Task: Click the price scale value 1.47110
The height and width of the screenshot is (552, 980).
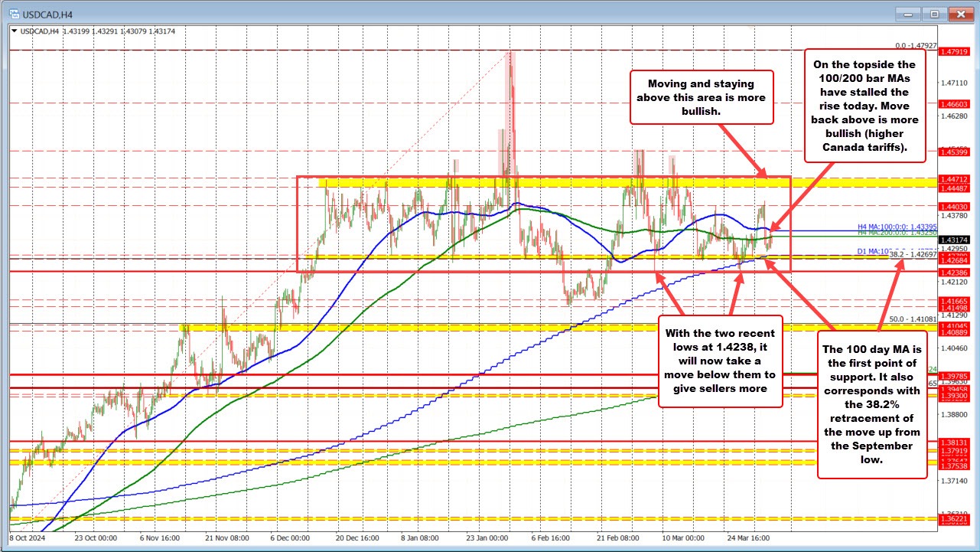Action: (x=953, y=83)
